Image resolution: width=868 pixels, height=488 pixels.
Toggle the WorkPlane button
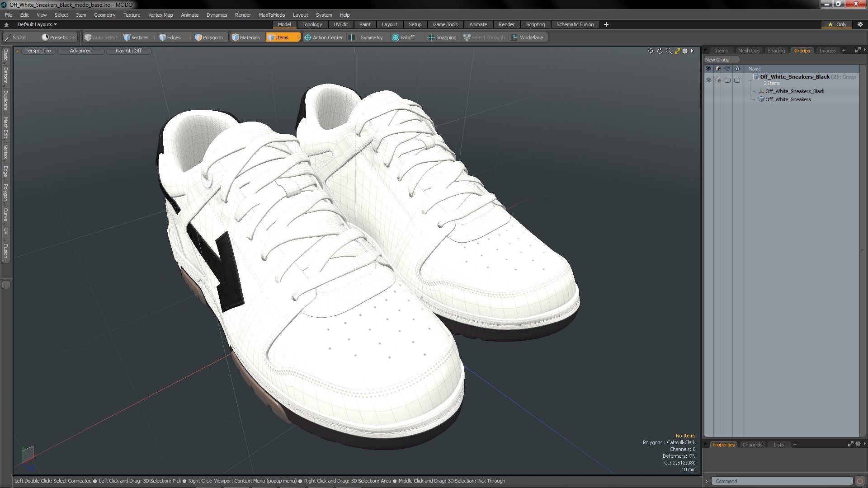(528, 38)
